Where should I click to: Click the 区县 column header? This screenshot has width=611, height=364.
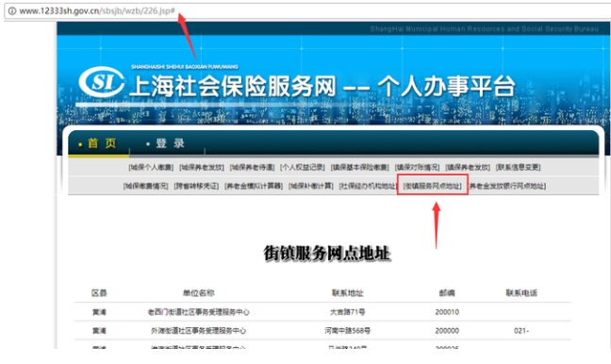click(x=99, y=293)
